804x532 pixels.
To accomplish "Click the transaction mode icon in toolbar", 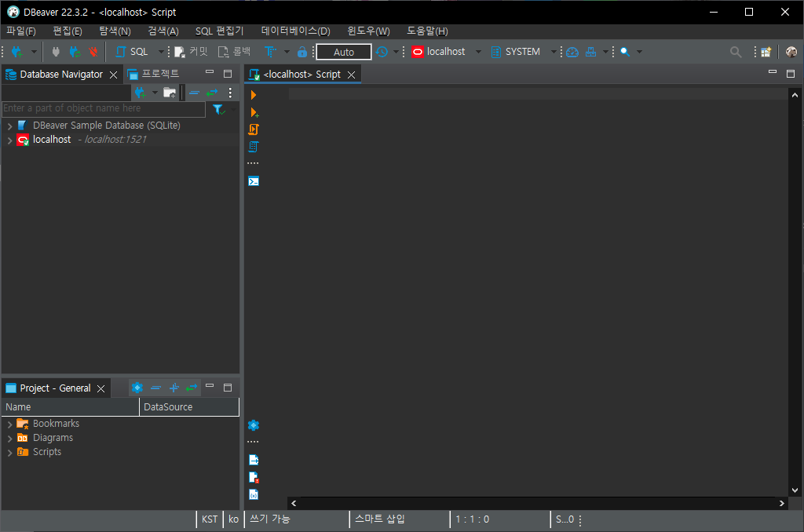I will pos(270,52).
